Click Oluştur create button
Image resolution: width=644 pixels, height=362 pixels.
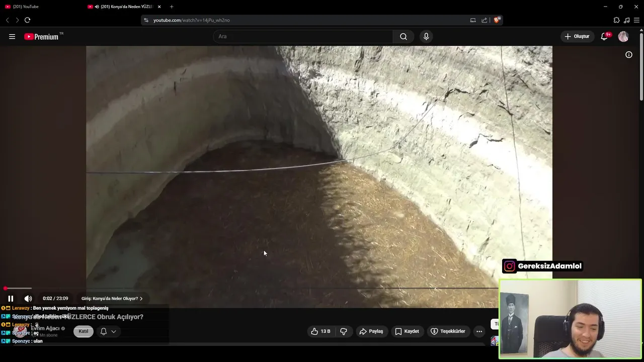[578, 36]
